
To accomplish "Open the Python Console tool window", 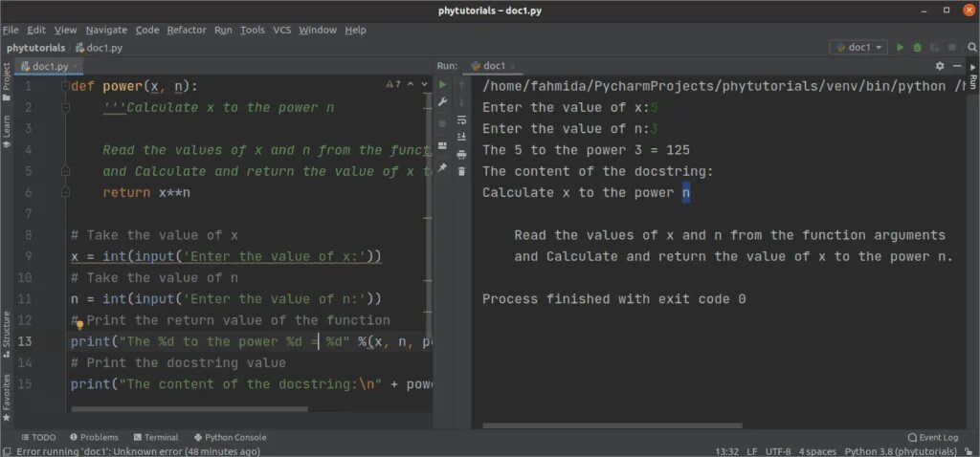I will click(x=230, y=437).
